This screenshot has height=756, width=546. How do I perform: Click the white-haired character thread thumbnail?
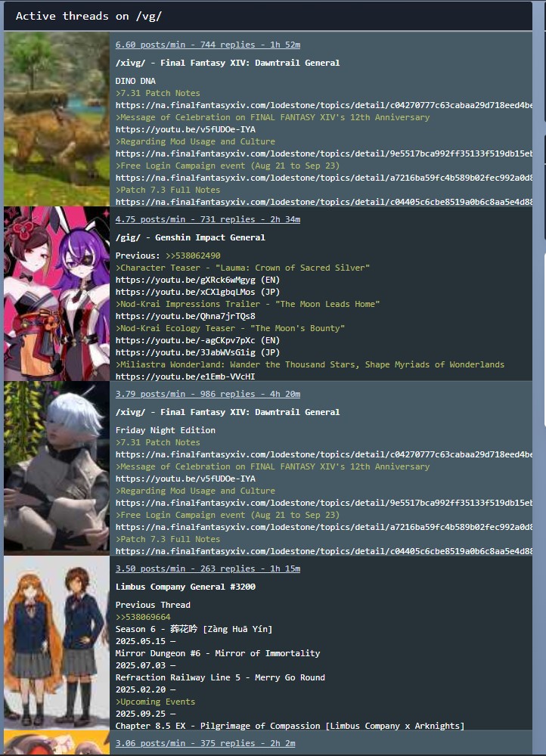pyautogui.click(x=57, y=468)
